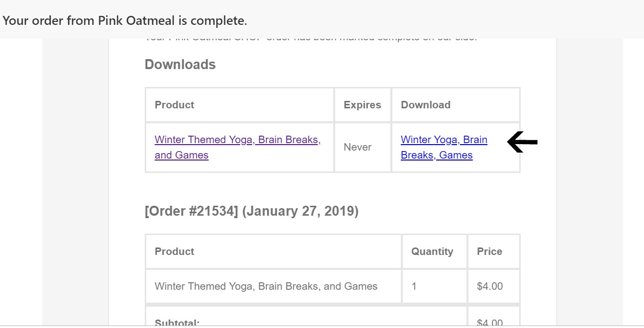Click the Product header in the Downloads table
This screenshot has height=328, width=644.
[x=175, y=105]
